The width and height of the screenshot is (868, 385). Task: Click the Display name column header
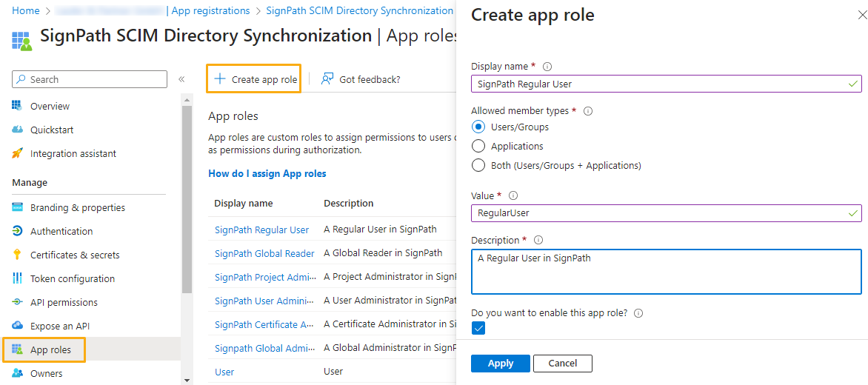coord(244,203)
